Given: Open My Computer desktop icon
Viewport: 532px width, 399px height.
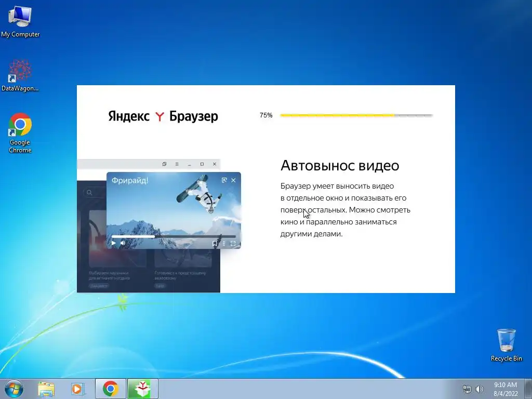Looking at the screenshot, I should coord(20,21).
